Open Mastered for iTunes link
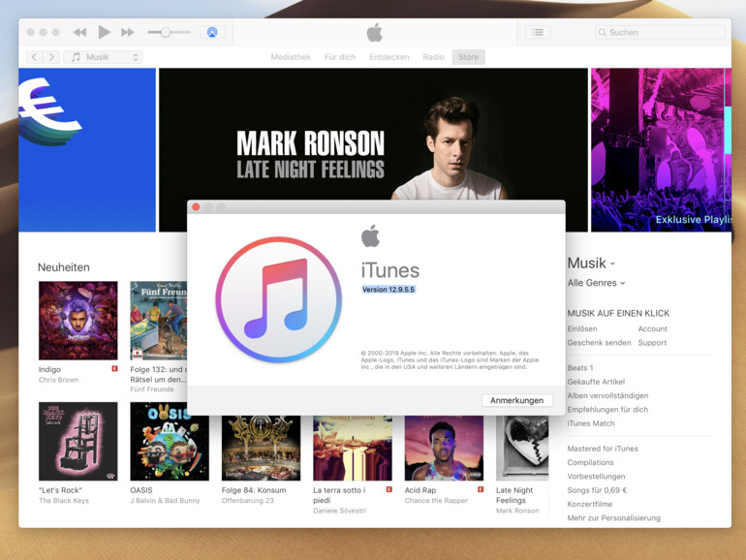This screenshot has width=746, height=560. click(x=603, y=449)
